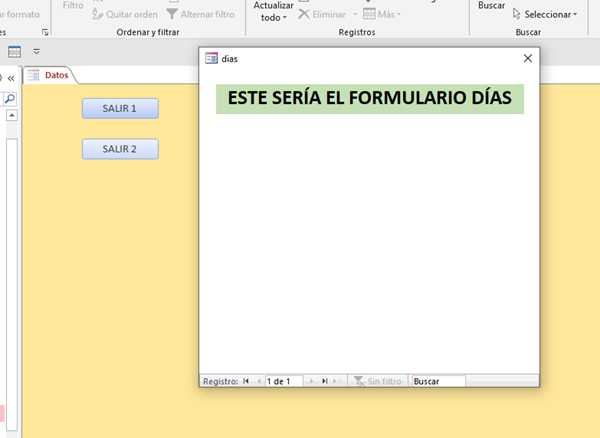The width and height of the screenshot is (600, 438).
Task: Click the Buscar search field in record bar
Action: 438,381
